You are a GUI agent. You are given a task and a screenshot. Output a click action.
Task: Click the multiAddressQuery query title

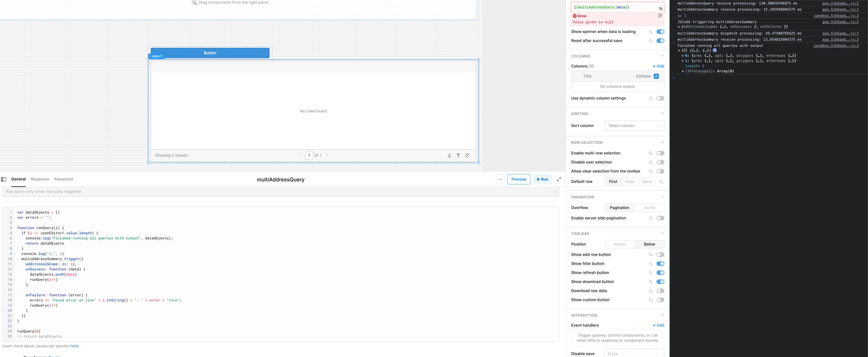[281, 180]
